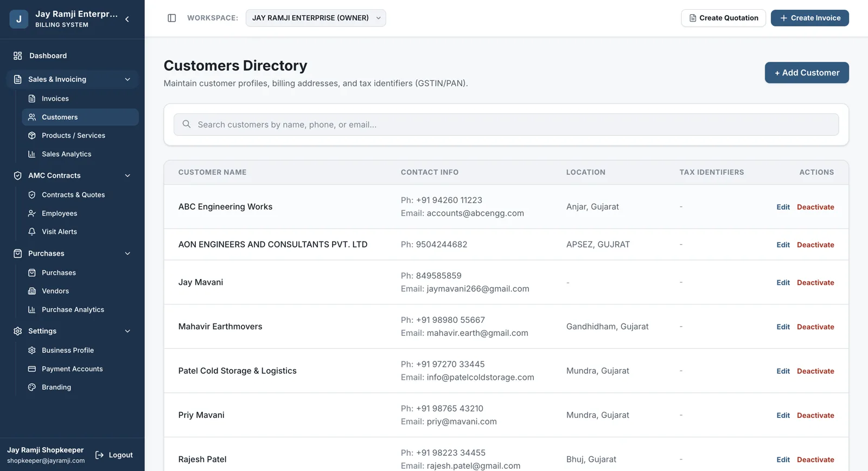This screenshot has height=471, width=868.
Task: Click the Contracts & Quotes shield icon
Action: [32, 195]
